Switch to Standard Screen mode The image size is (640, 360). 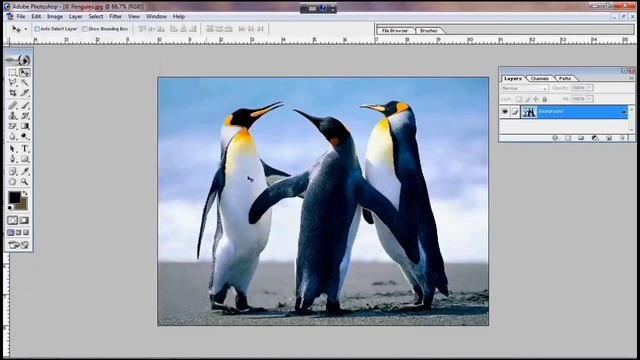tap(11, 233)
